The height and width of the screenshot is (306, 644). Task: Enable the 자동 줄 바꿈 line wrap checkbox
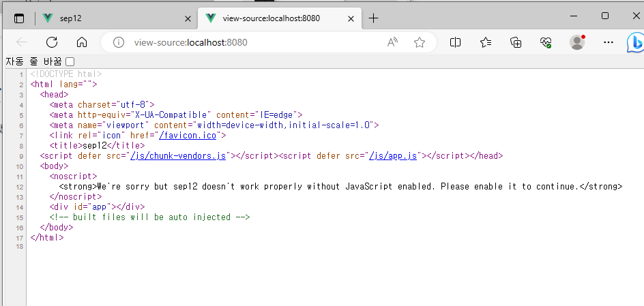(x=70, y=62)
